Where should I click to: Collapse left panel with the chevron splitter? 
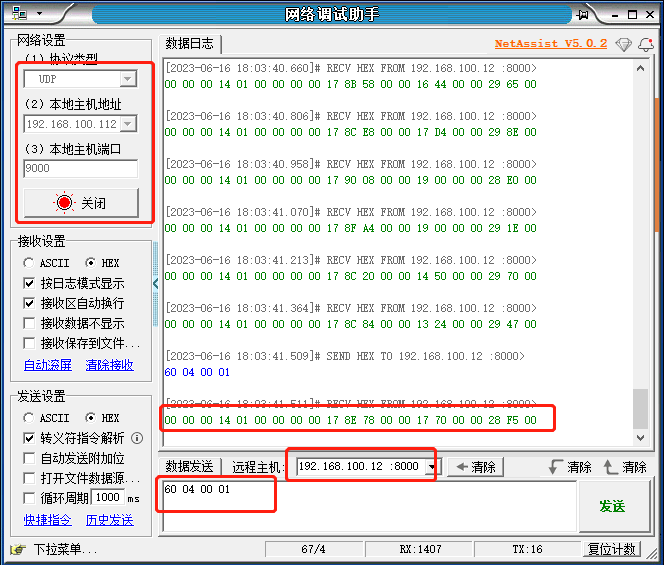(155, 283)
